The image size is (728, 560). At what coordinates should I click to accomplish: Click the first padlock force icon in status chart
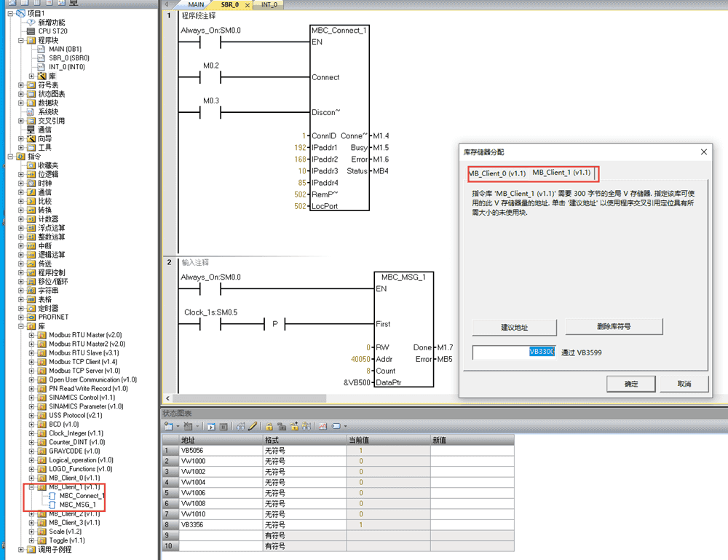269,426
